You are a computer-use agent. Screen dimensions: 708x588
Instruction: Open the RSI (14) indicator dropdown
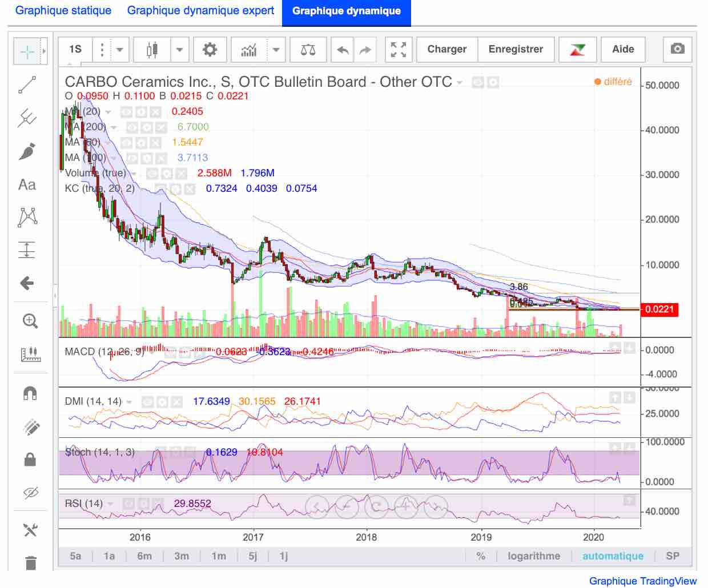coord(110,504)
